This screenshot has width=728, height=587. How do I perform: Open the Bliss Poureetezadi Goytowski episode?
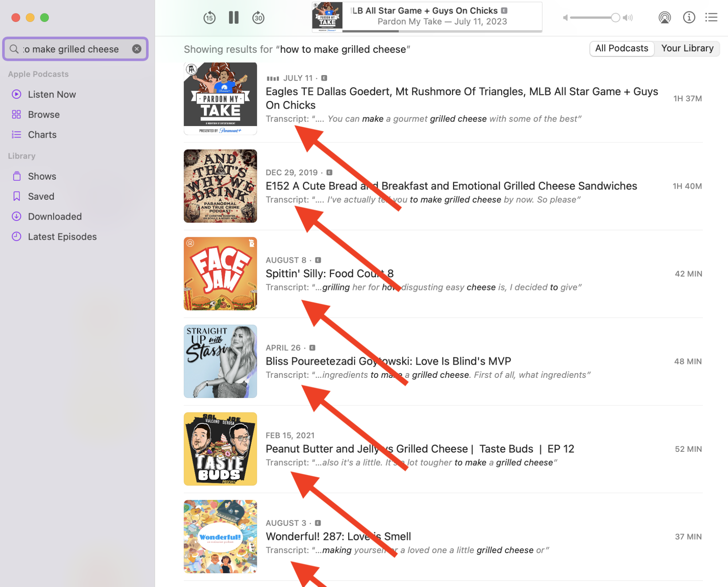pos(388,361)
